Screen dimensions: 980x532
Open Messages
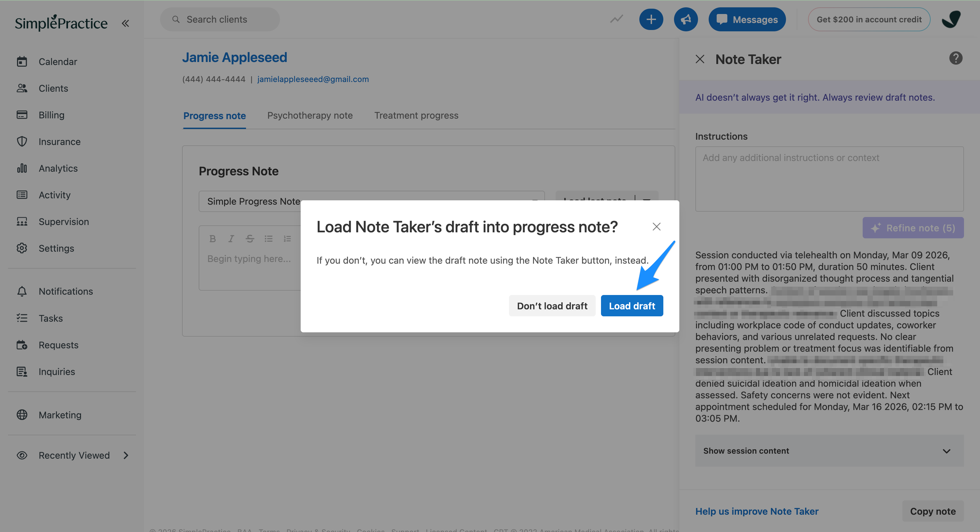(747, 19)
